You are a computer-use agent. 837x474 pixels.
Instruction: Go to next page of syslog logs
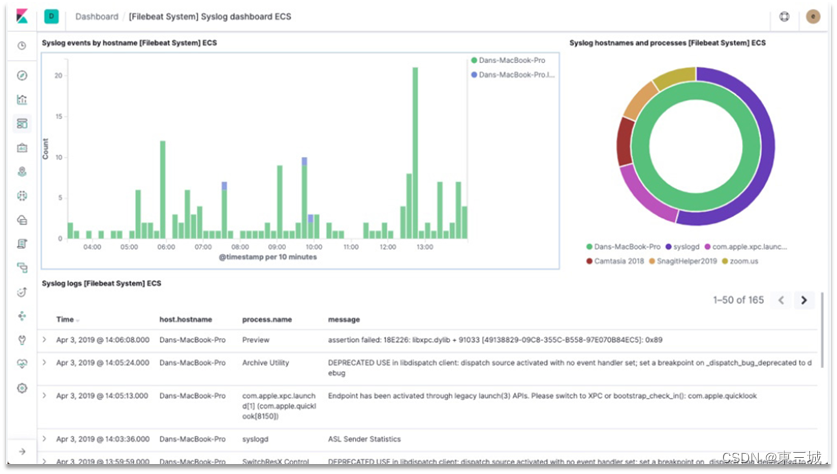point(804,300)
